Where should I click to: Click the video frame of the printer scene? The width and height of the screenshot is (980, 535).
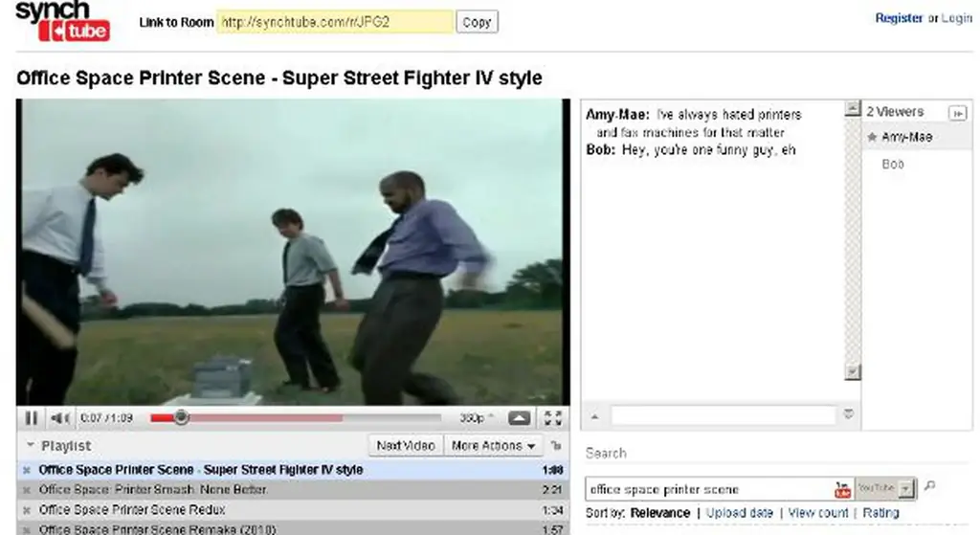[293, 252]
